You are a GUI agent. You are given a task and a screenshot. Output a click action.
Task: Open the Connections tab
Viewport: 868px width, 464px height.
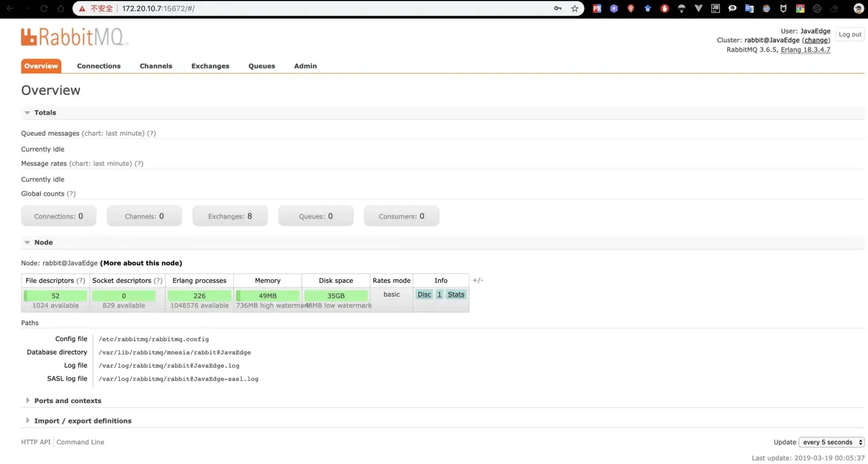pyautogui.click(x=99, y=66)
